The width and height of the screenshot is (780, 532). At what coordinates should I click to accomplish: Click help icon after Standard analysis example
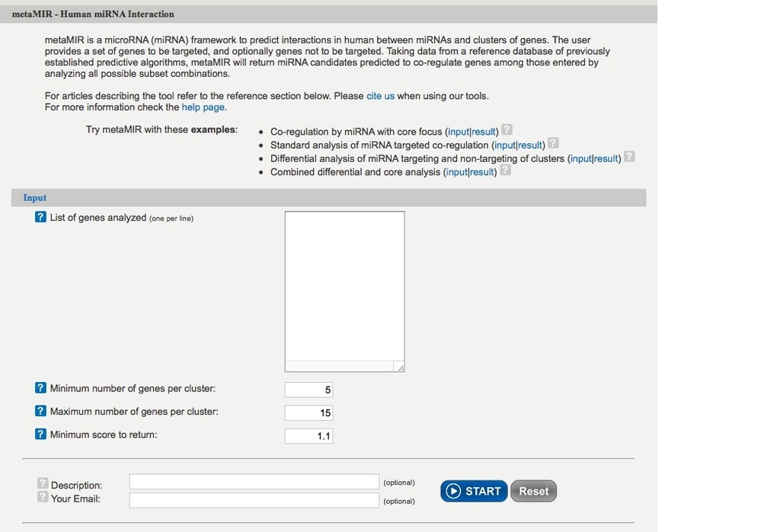[x=553, y=142]
